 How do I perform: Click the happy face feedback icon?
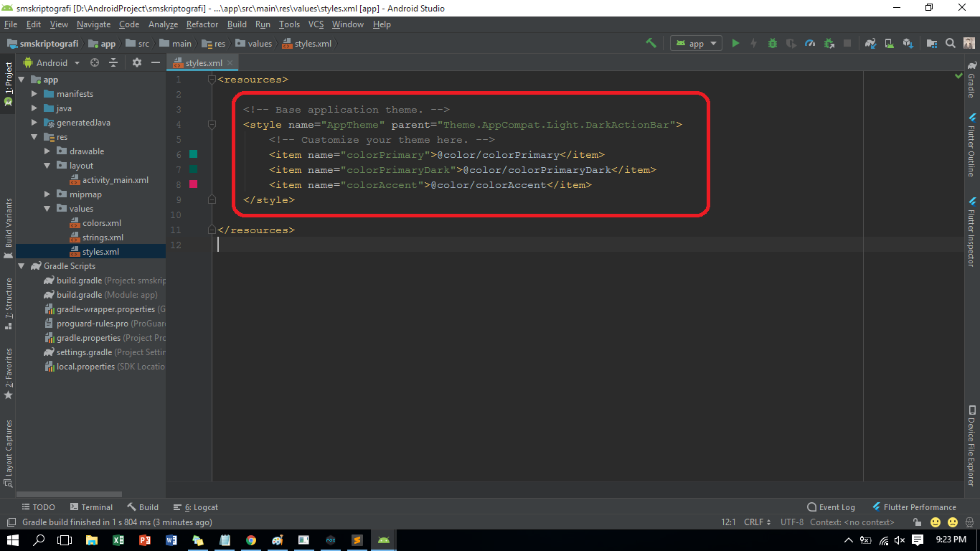coord(936,522)
